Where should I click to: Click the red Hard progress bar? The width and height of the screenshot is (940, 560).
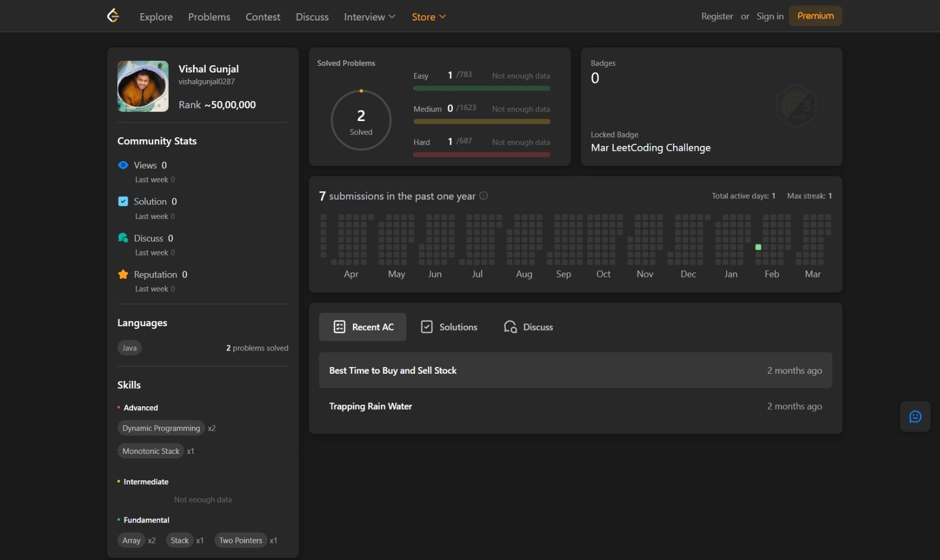[482, 155]
